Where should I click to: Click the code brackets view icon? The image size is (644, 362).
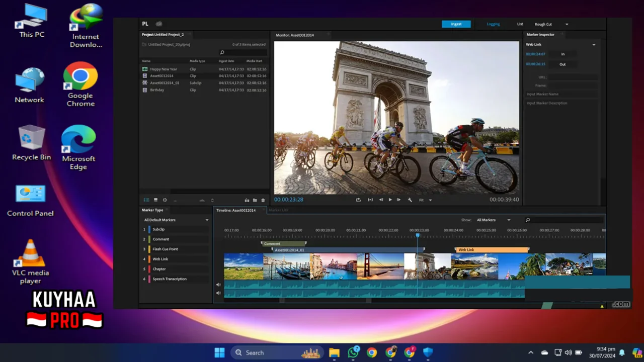165,200
